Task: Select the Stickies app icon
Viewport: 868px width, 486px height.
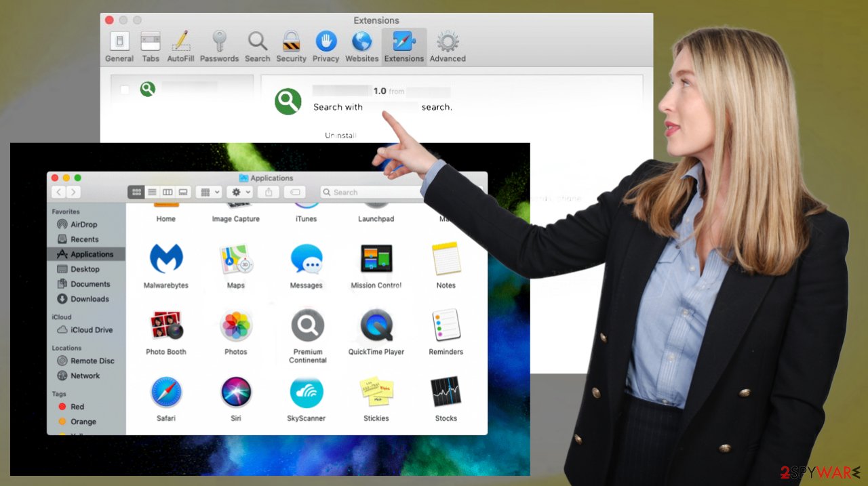Action: [376, 392]
